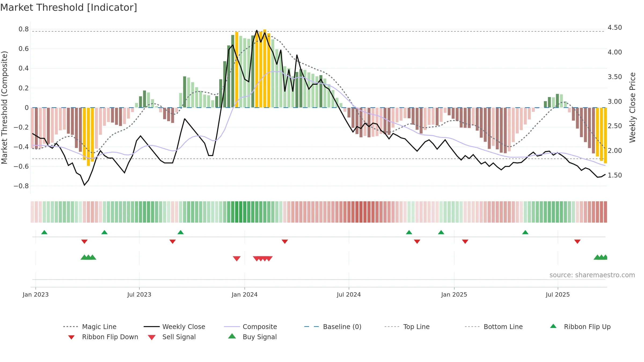Click the source: sharemaestro.com text
This screenshot has width=644, height=362.
(592, 275)
